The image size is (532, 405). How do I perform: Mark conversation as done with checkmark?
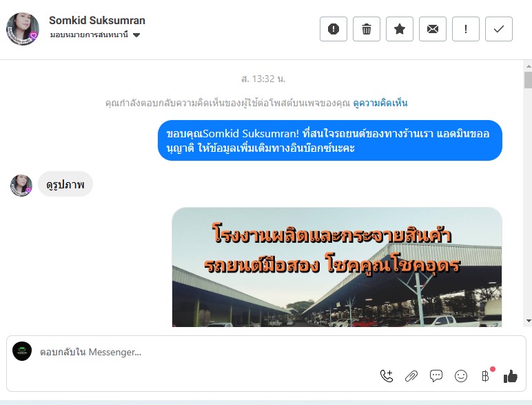tap(499, 29)
